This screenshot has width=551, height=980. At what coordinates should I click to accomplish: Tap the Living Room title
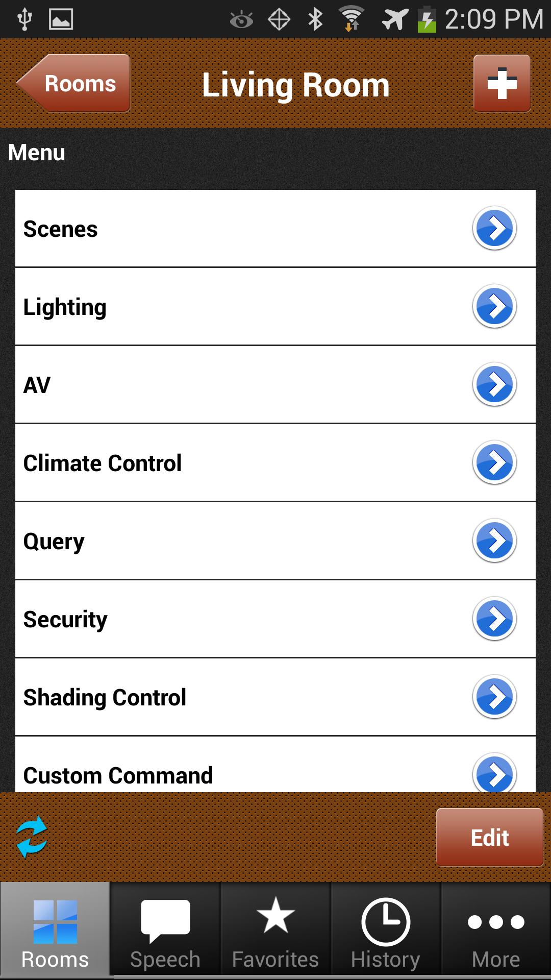tap(296, 85)
